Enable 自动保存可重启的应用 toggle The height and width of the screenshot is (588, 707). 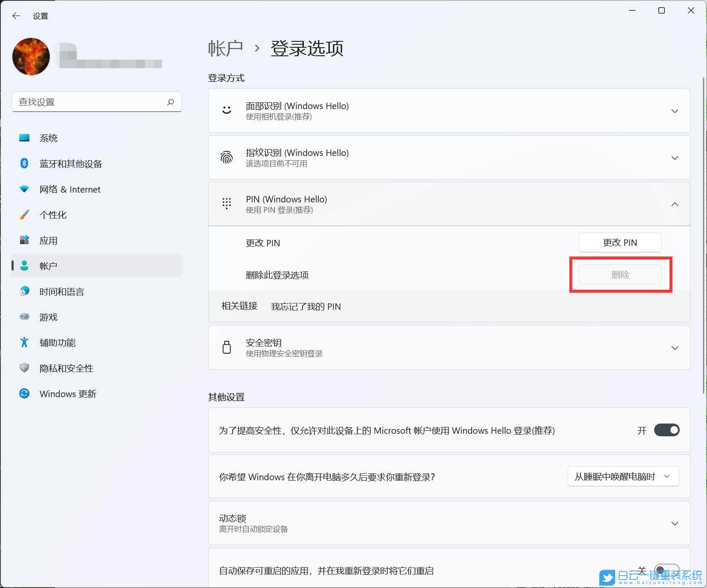click(x=667, y=571)
